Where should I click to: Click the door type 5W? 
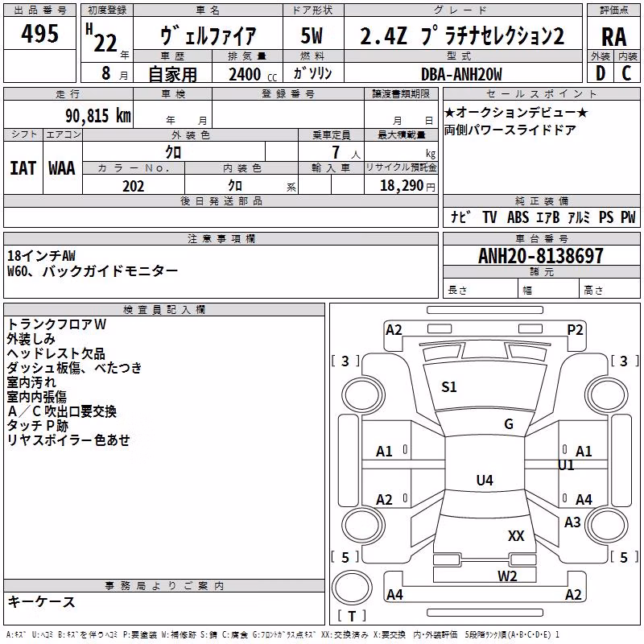[312, 35]
